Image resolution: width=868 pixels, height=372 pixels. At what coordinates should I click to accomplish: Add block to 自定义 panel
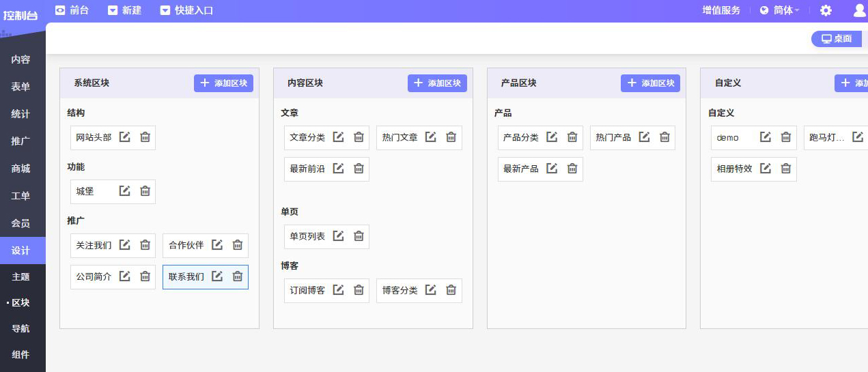click(x=851, y=83)
